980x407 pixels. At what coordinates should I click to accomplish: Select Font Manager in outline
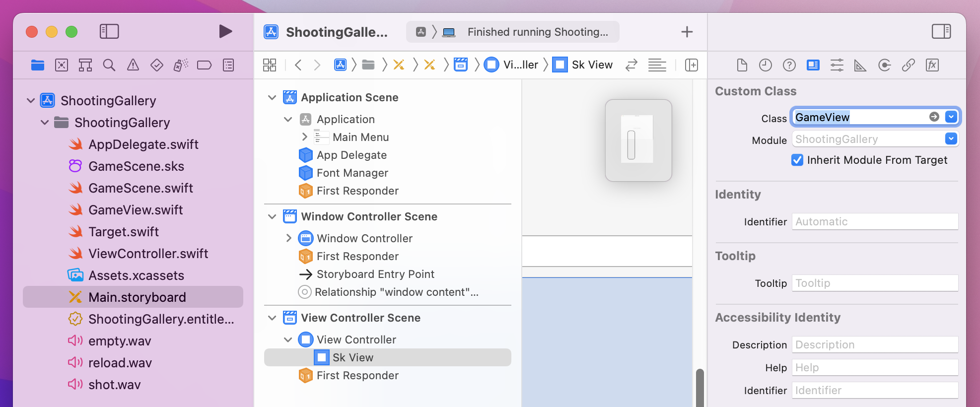[343, 173]
